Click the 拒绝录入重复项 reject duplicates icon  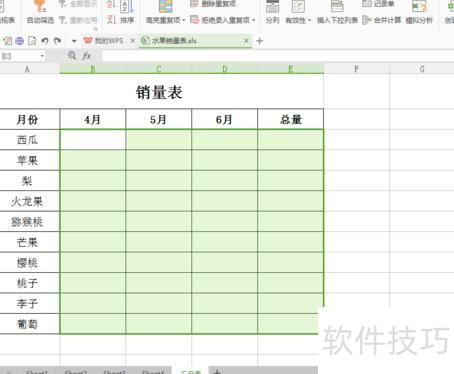[x=195, y=20]
